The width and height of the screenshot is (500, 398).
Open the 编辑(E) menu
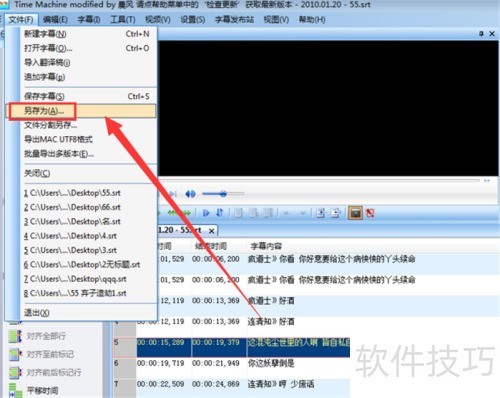point(55,19)
